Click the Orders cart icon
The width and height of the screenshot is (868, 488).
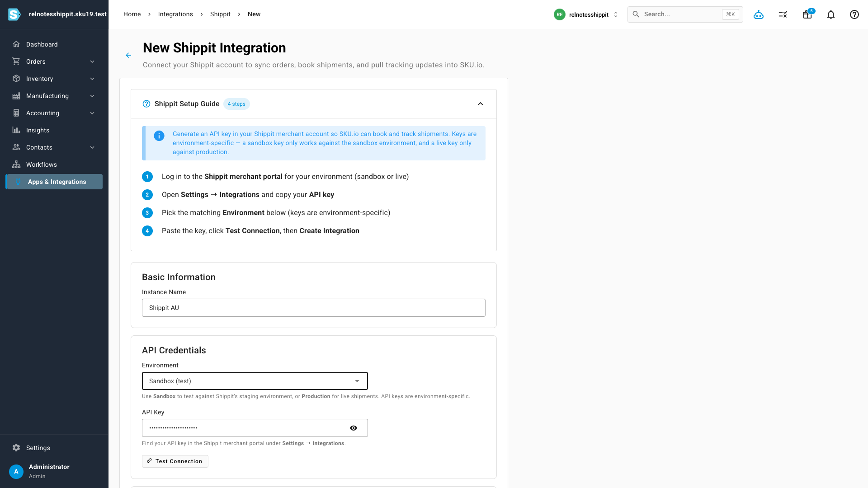16,61
